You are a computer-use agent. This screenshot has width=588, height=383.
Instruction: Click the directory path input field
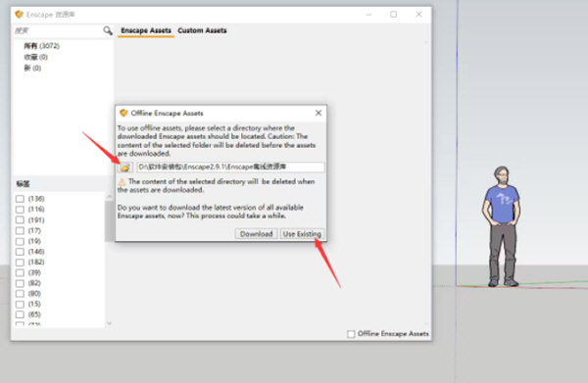point(230,168)
